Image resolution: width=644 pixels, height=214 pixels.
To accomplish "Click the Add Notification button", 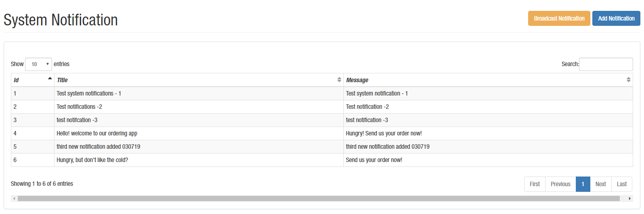I will click(x=616, y=19).
